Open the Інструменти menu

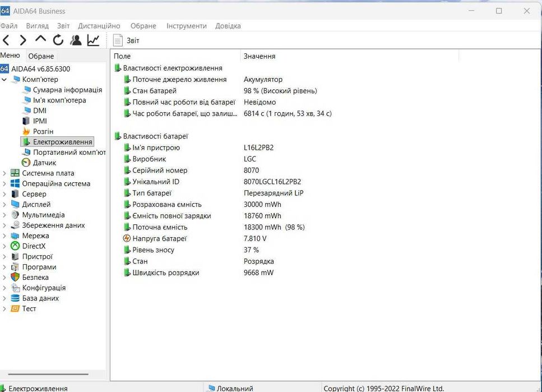coord(186,26)
